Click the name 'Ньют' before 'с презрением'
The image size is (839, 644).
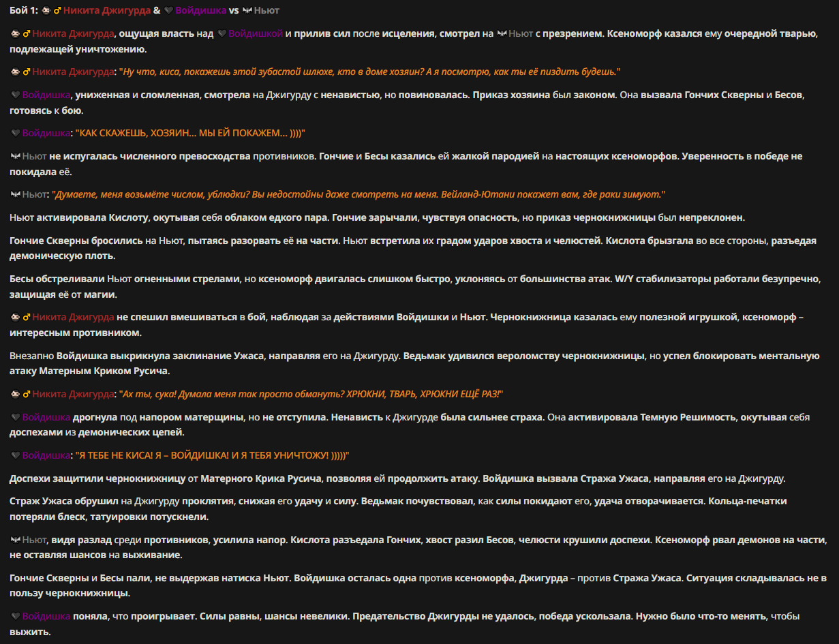pyautogui.click(x=520, y=33)
